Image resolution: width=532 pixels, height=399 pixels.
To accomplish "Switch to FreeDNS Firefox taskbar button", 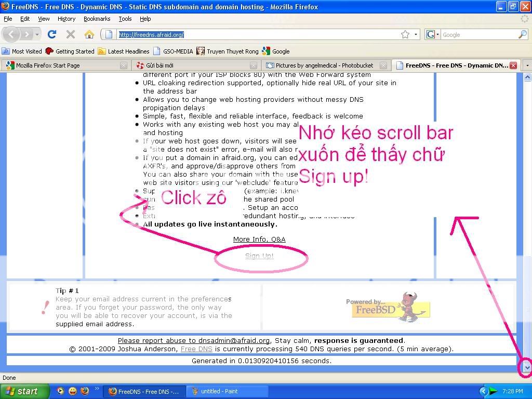I will 144,392.
